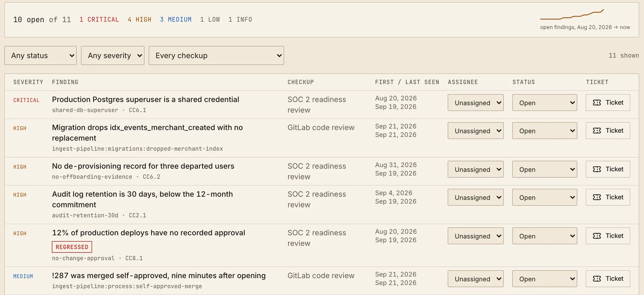Open assignee dropdown for shared Postgres superuser finding

(x=475, y=103)
